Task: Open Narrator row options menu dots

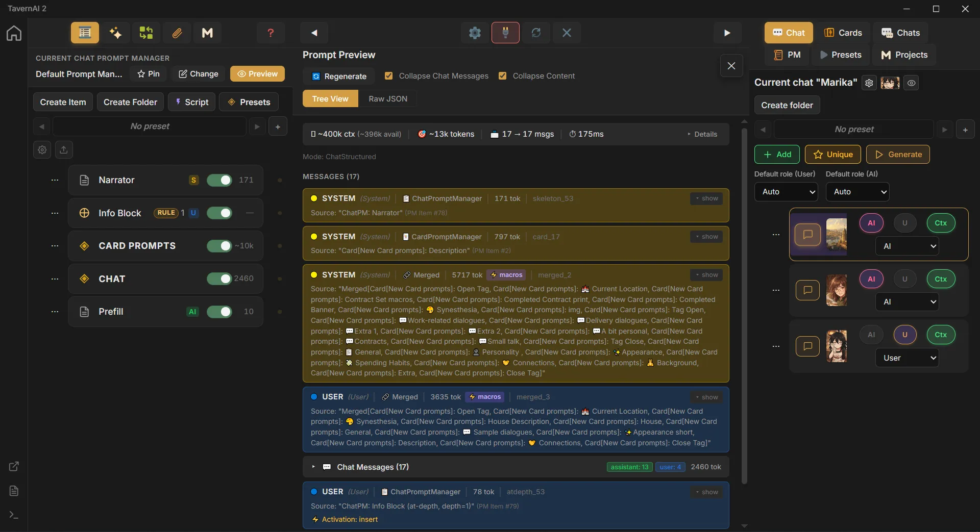Action: coord(55,180)
